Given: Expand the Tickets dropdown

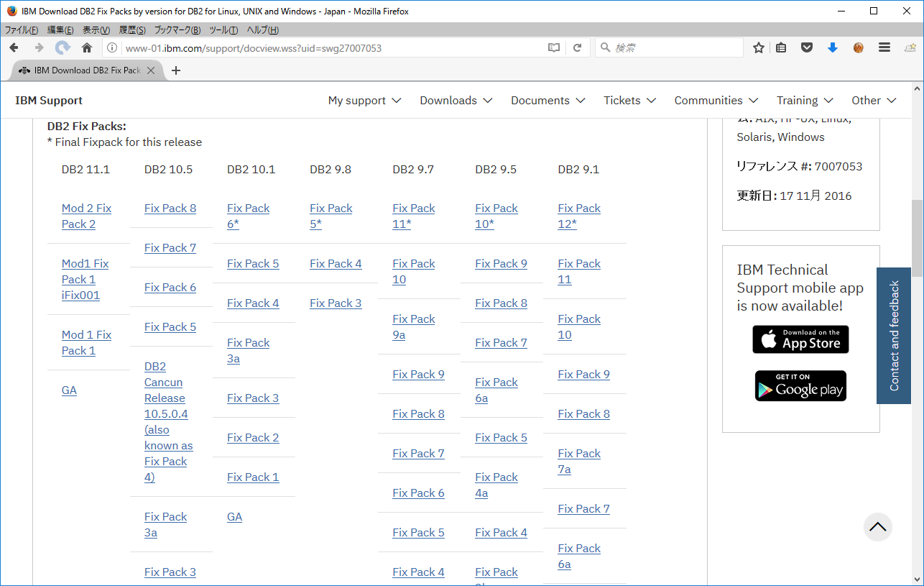Looking at the screenshot, I should point(630,101).
